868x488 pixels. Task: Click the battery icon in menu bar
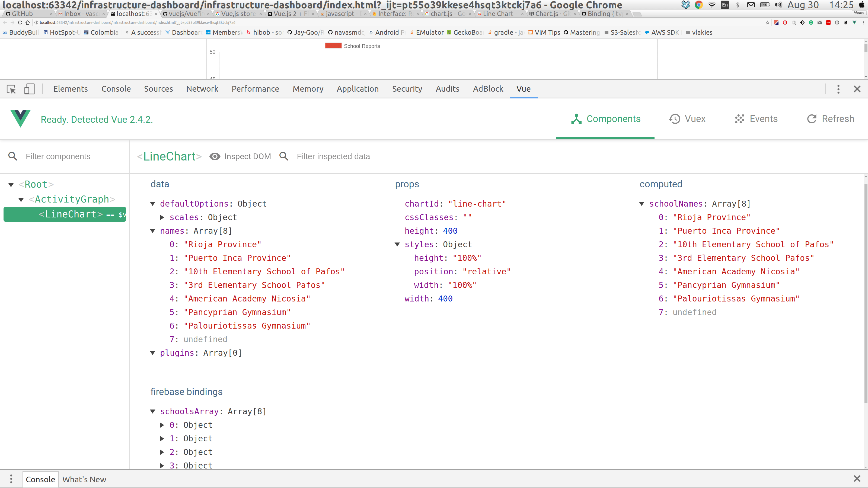[765, 5]
